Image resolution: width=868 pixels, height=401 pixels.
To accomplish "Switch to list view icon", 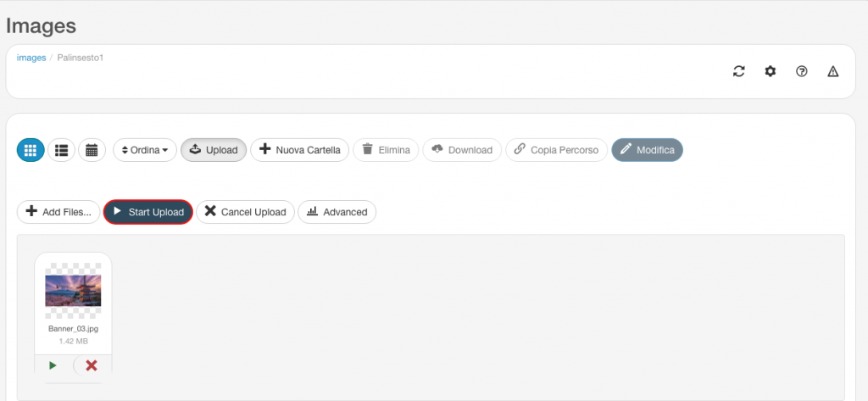I will coord(61,150).
